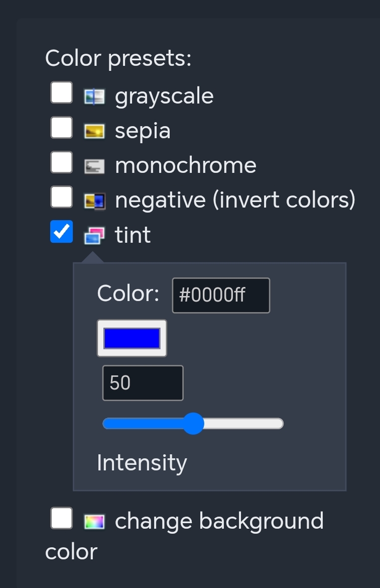Screen dimensions: 380x588
Task: Click the grayscale preset icon
Action: pyautogui.click(x=94, y=96)
